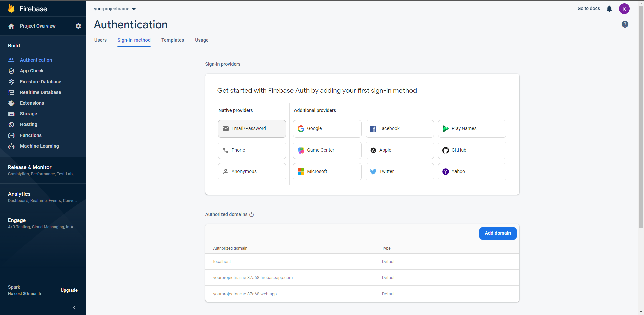Choose Game Center provider
This screenshot has width=644, height=315.
click(x=327, y=150)
